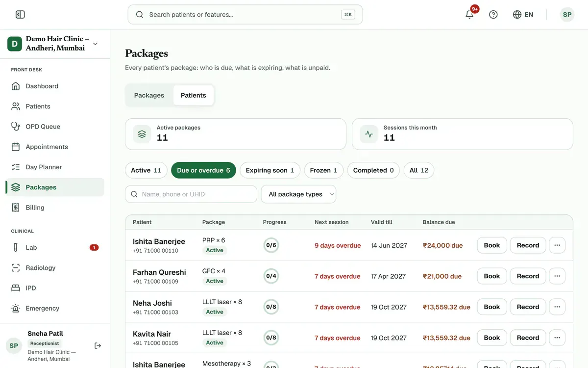Select the Due or overdue 6 filter
Image resolution: width=588 pixels, height=368 pixels.
203,170
